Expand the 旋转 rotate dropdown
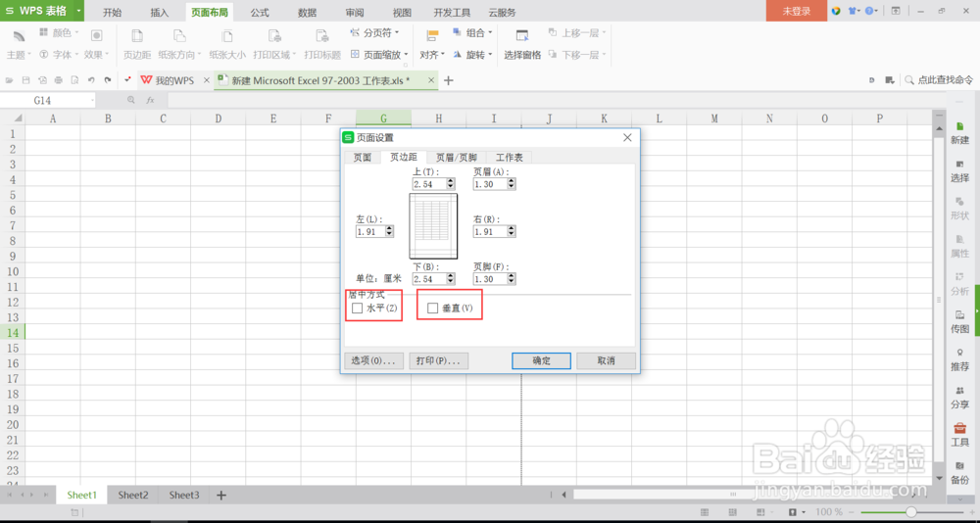The image size is (980, 523). pyautogui.click(x=490, y=55)
